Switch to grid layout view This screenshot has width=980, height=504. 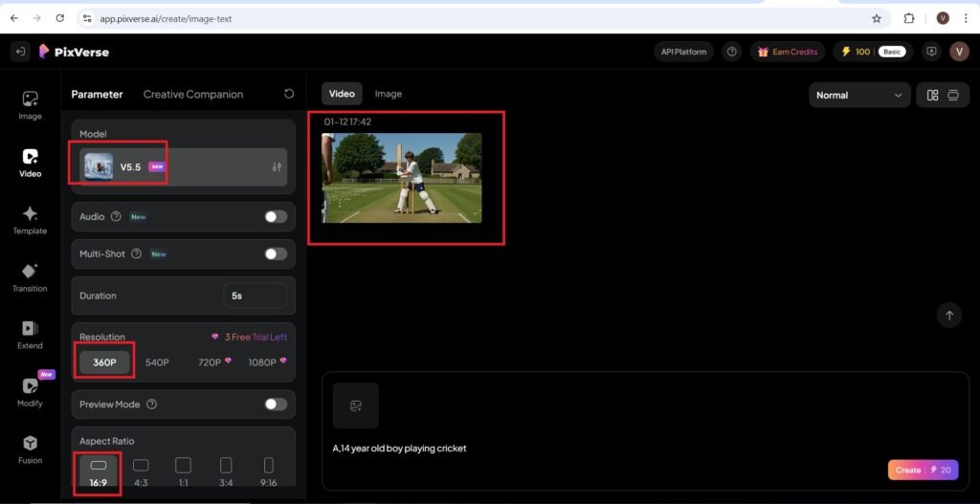pyautogui.click(x=932, y=95)
